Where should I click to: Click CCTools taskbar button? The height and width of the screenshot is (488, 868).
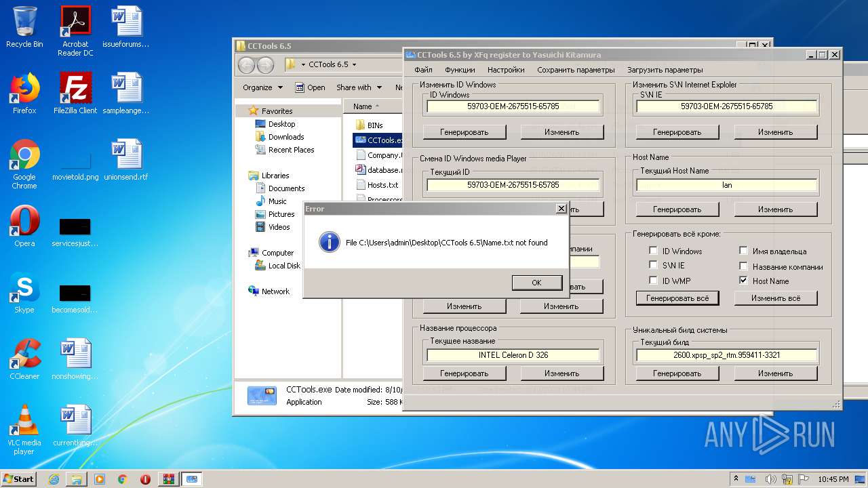click(x=191, y=479)
